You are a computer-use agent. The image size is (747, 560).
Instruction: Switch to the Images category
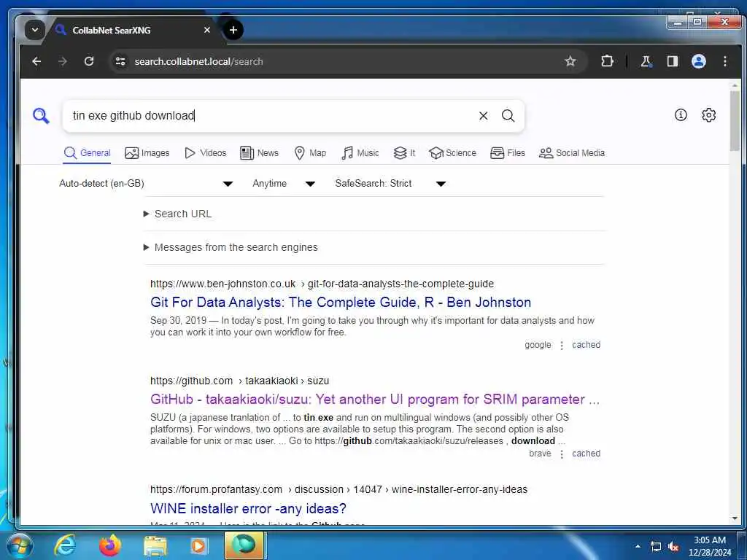(x=147, y=153)
